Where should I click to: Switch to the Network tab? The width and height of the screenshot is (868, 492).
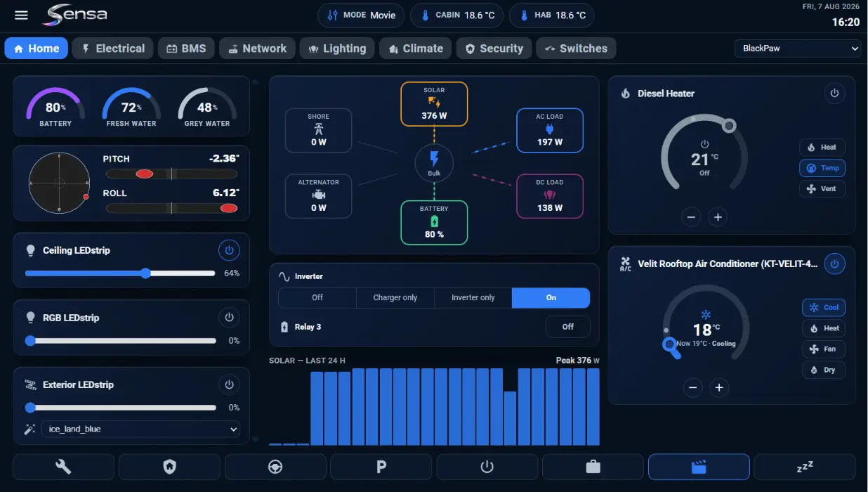tap(257, 48)
